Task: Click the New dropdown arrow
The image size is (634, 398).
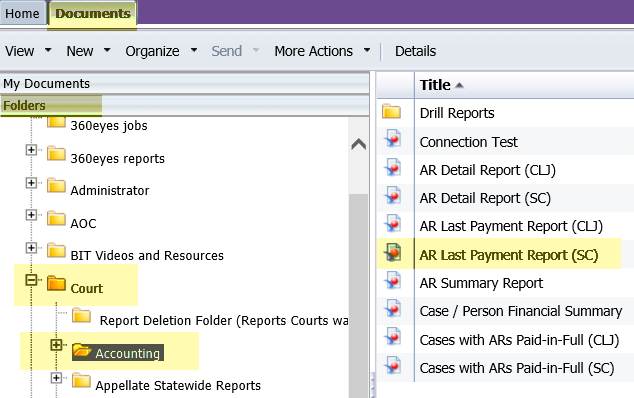Action: click(x=107, y=51)
